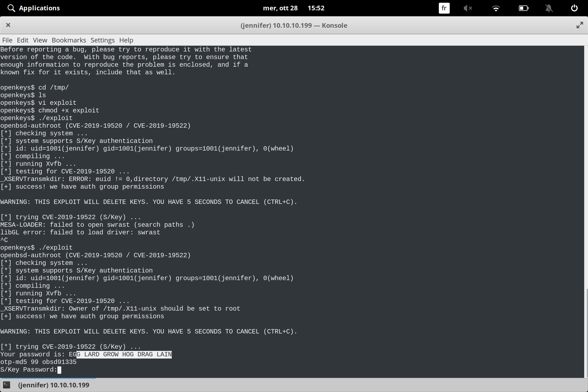The width and height of the screenshot is (588, 392).
Task: Click the magnifier icon next to Applications
Action: pos(11,8)
